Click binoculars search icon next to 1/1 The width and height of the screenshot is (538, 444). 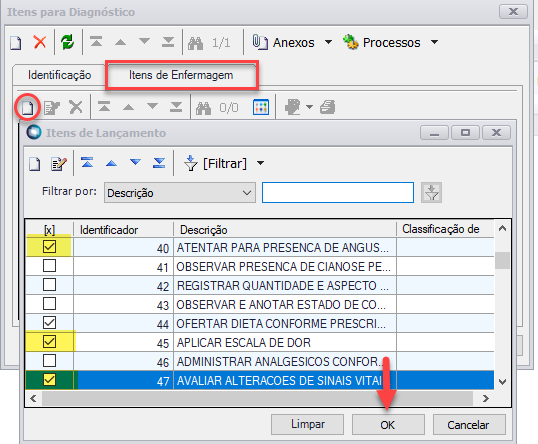tap(196, 43)
